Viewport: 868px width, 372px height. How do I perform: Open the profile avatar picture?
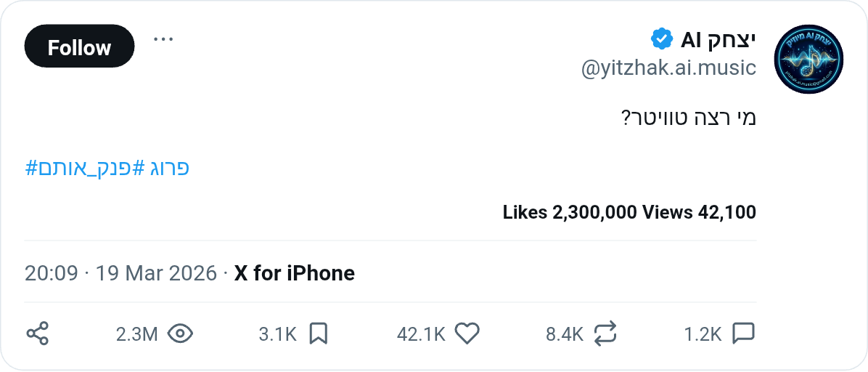(808, 59)
